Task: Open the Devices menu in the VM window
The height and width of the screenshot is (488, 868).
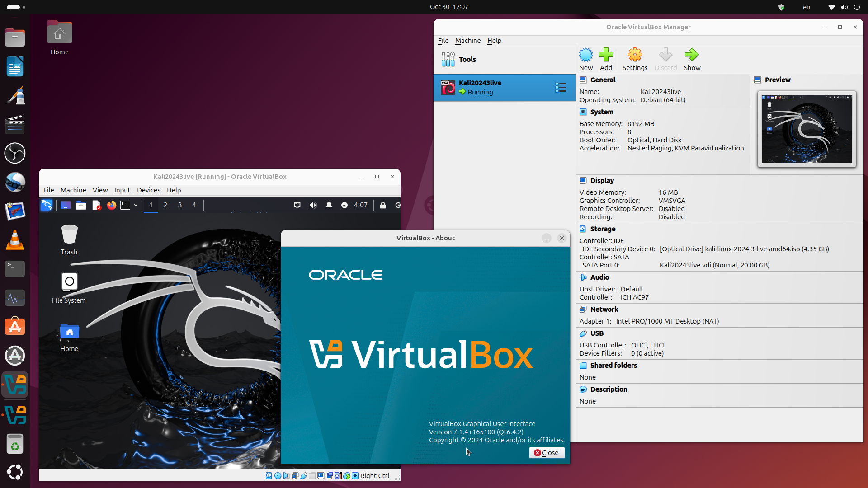Action: (148, 190)
